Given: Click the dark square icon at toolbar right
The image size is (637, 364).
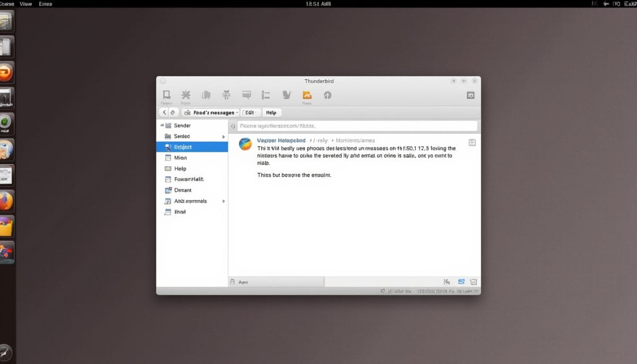Looking at the screenshot, I should pyautogui.click(x=470, y=96).
